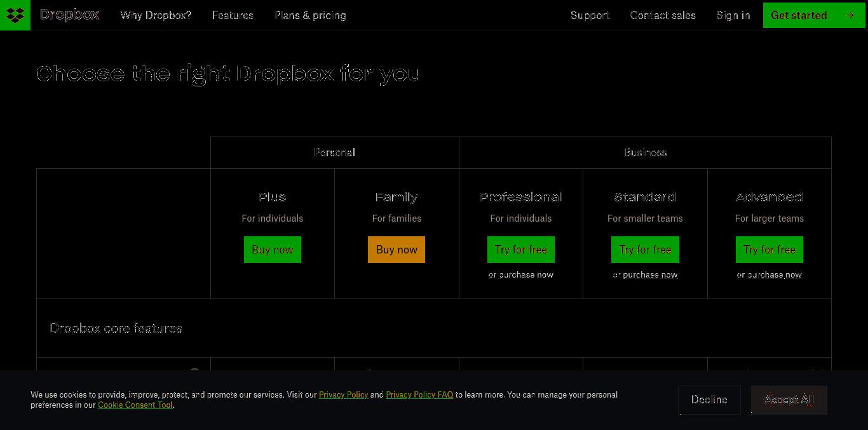Click 'For families' text

[x=397, y=218]
